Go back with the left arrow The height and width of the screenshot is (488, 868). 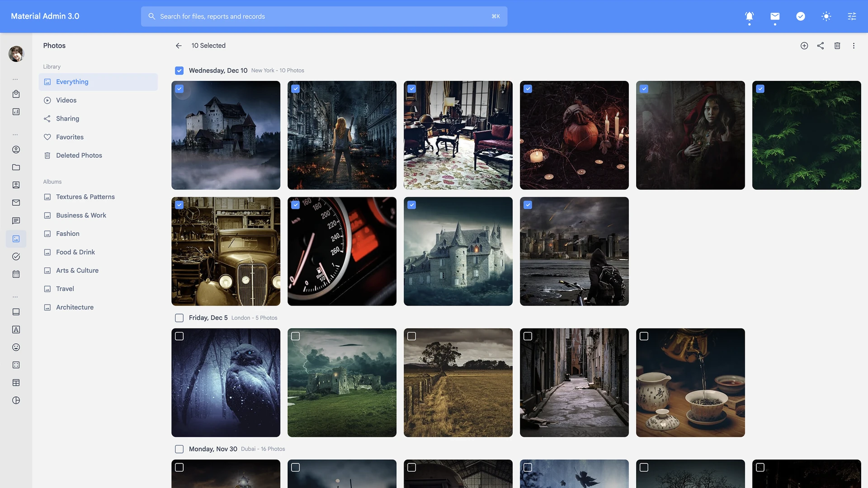point(179,46)
